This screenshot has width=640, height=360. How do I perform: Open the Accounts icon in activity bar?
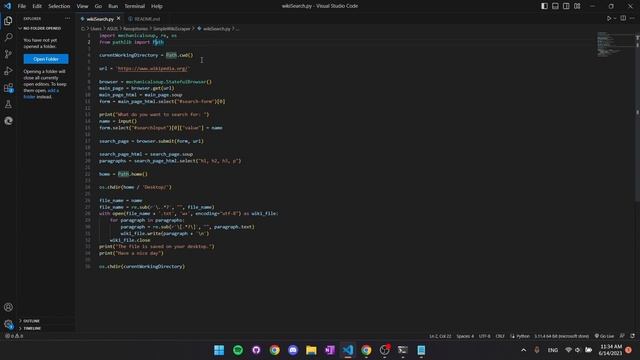pos(8,307)
